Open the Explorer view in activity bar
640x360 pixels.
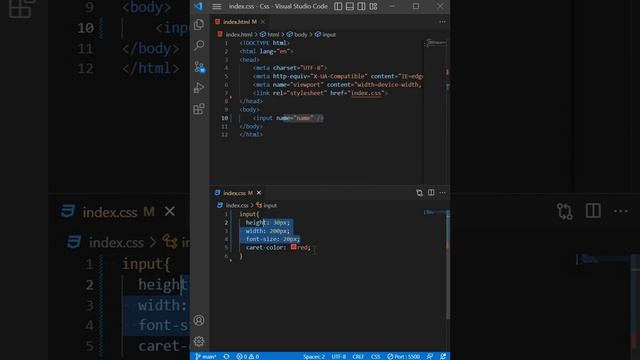point(199,24)
